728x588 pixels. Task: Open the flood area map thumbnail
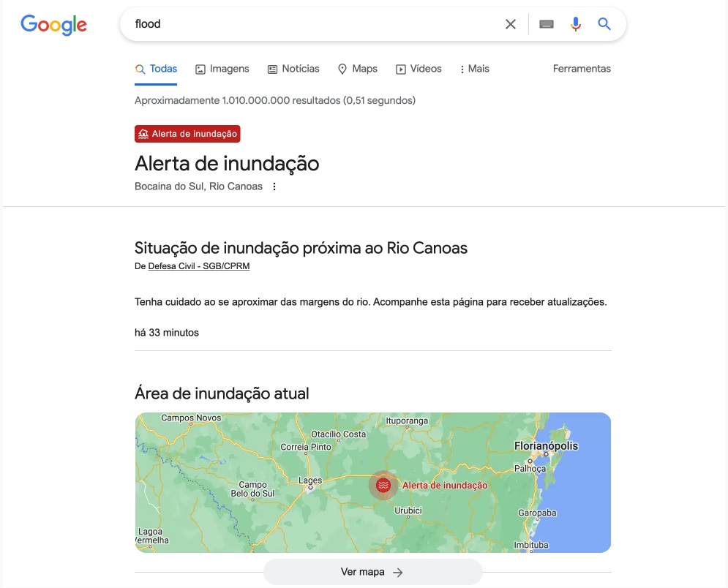pyautogui.click(x=373, y=482)
